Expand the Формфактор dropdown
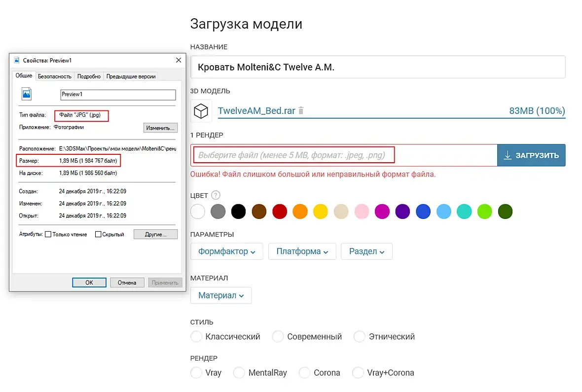The height and width of the screenshot is (392, 582). [x=227, y=251]
